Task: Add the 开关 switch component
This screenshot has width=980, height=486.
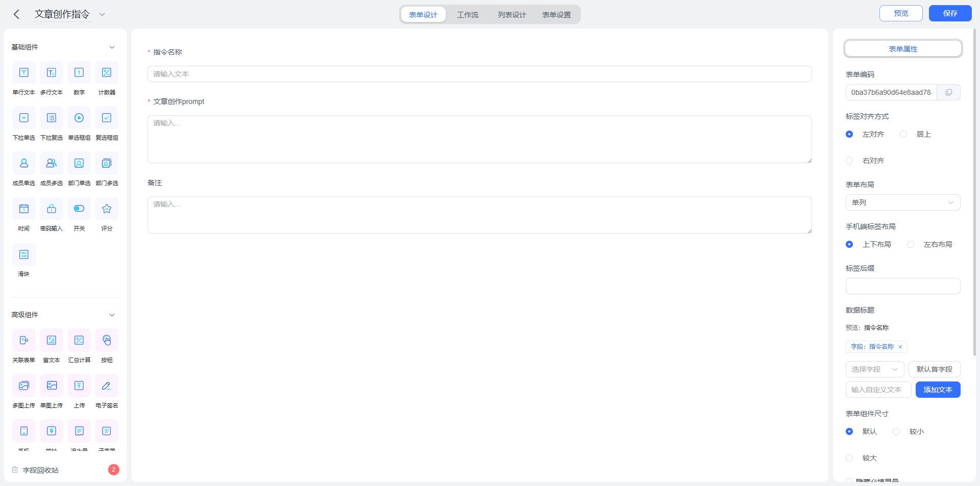Action: 79,209
